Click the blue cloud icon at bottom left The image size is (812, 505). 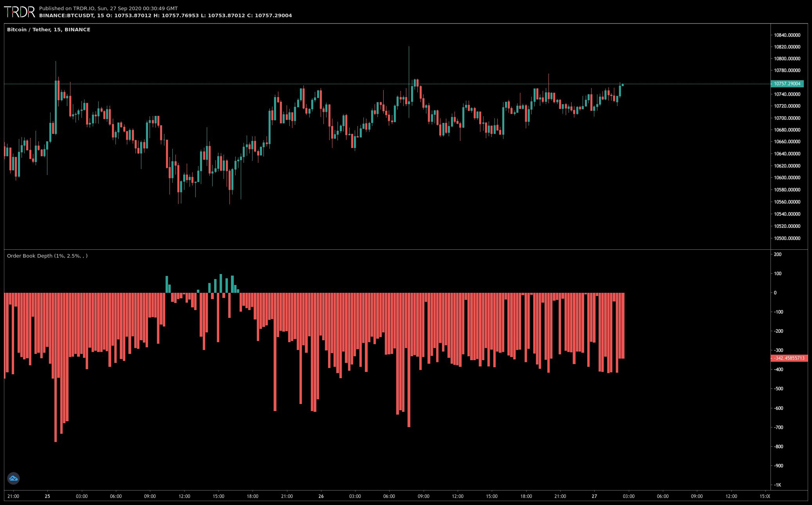coord(13,478)
